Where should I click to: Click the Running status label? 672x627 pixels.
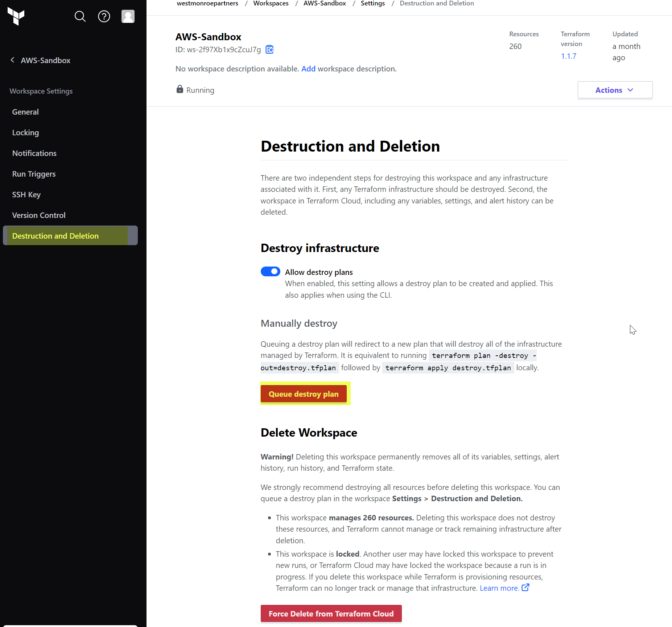tap(200, 90)
